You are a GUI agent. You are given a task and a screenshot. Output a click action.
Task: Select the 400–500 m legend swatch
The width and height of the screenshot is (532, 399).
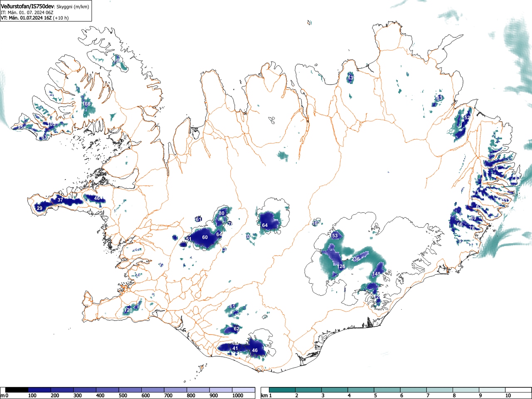(107, 390)
